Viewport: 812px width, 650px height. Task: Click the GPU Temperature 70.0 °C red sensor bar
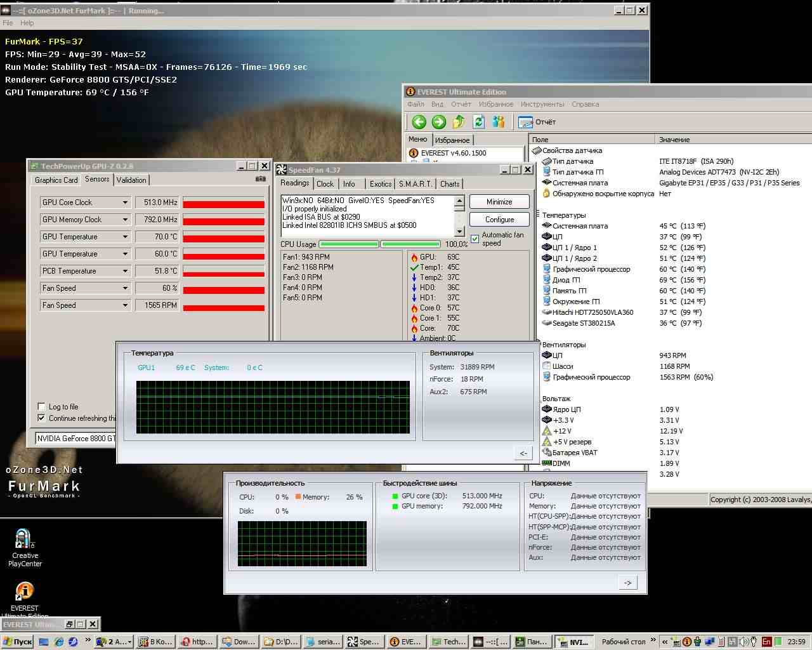(x=223, y=238)
